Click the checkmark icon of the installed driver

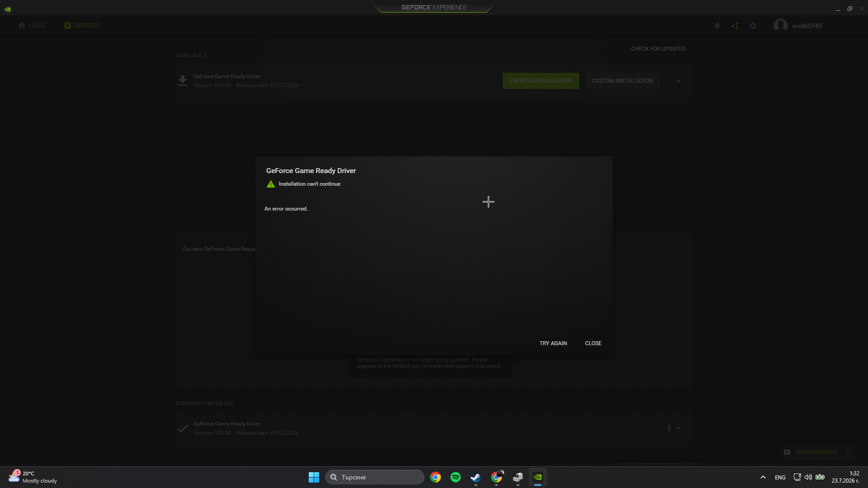[x=183, y=428]
